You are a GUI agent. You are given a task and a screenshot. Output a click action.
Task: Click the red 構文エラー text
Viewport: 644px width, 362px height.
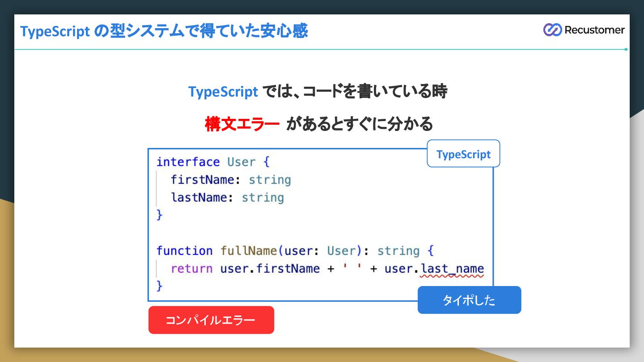(x=242, y=124)
